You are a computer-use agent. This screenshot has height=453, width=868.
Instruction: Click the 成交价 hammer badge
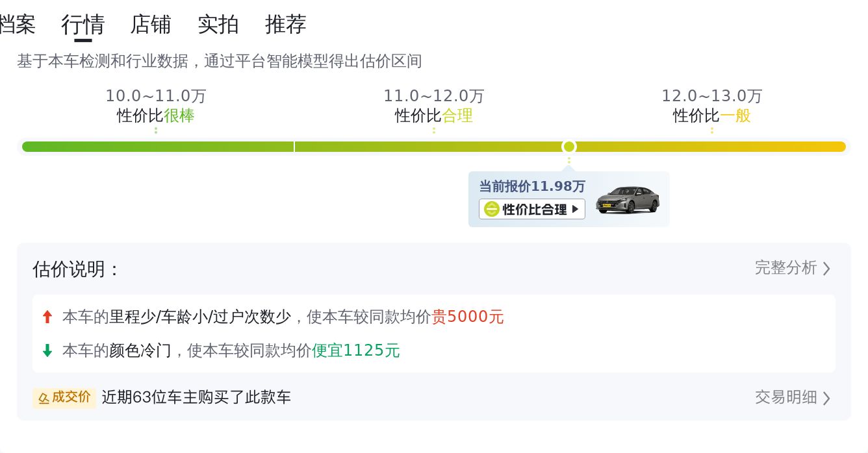[64, 397]
